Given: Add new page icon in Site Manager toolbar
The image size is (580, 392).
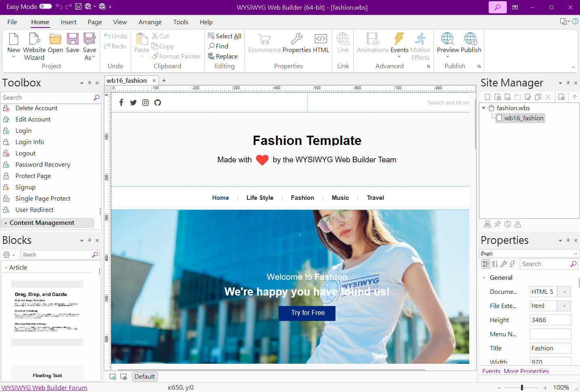Looking at the screenshot, I should coord(487,97).
